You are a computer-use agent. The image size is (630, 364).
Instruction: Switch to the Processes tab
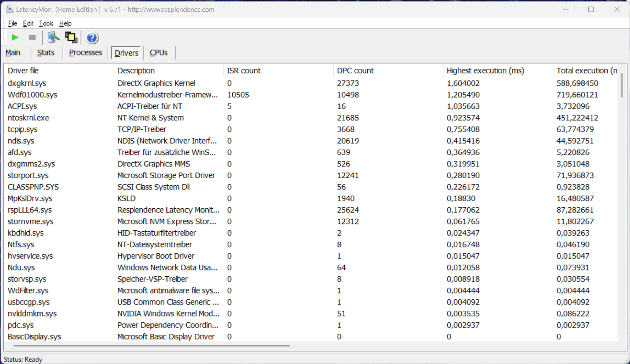tap(86, 53)
